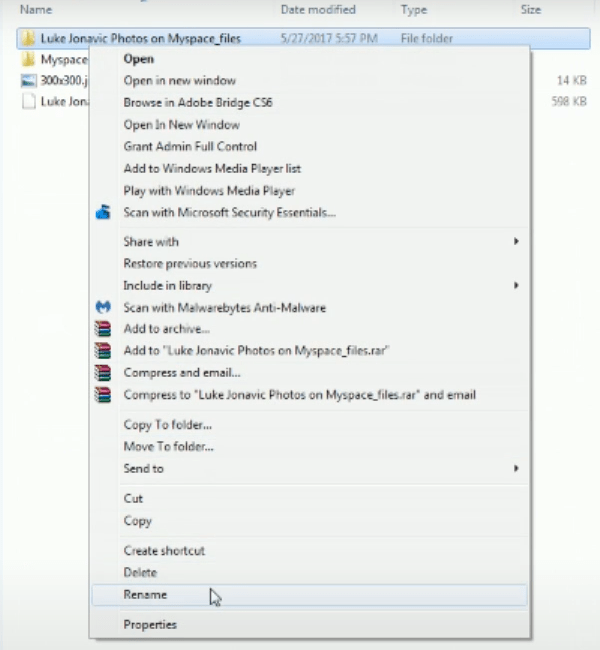Click the 300x300 image file icon
The width and height of the screenshot is (600, 650).
(28, 81)
